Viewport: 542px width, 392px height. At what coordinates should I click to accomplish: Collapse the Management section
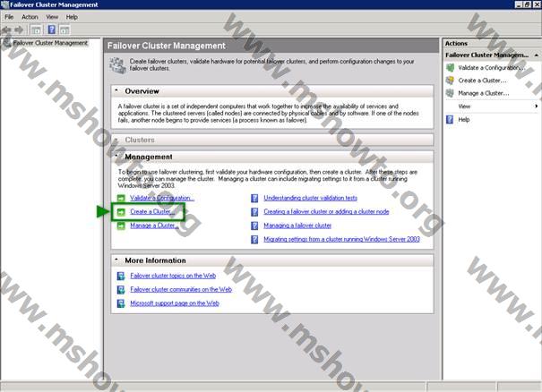pyautogui.click(x=116, y=156)
